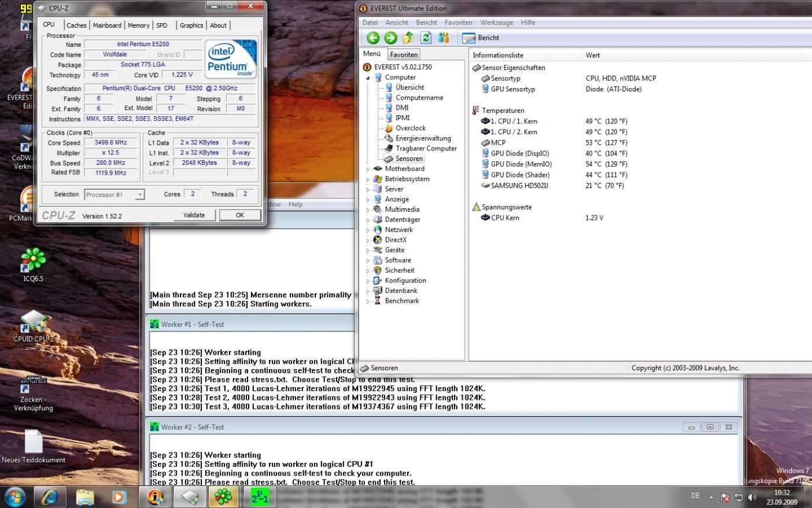Expand the Motherboard tree node

[x=368, y=169]
